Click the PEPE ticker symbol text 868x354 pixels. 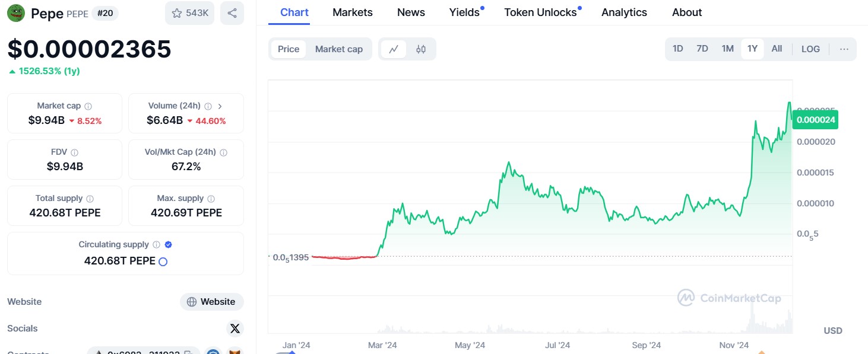pyautogui.click(x=77, y=14)
